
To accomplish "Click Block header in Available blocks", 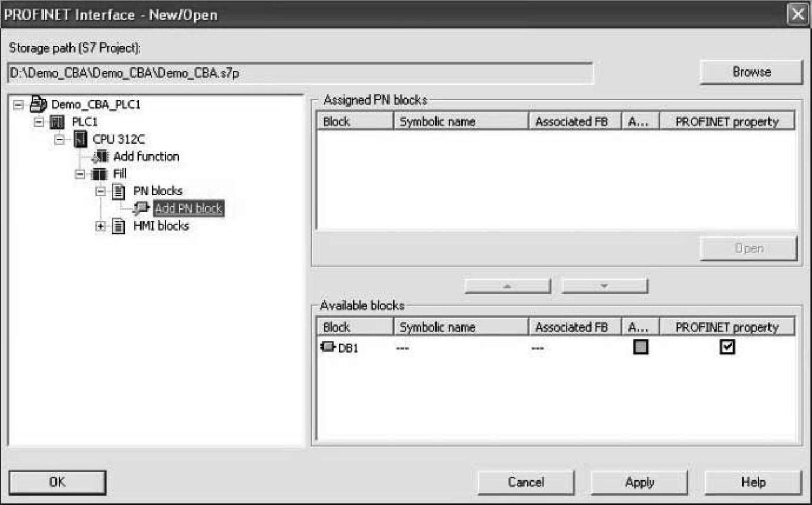I will [355, 327].
